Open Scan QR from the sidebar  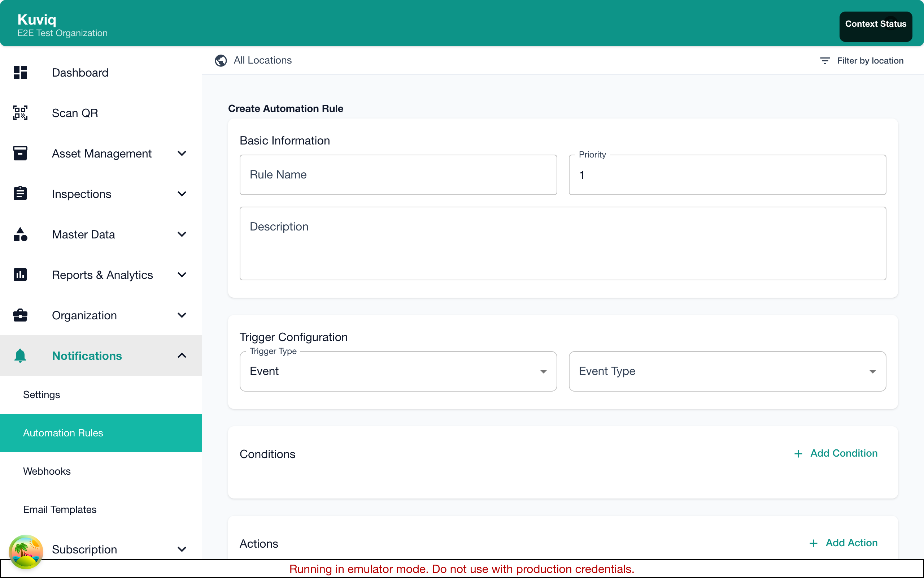click(101, 113)
